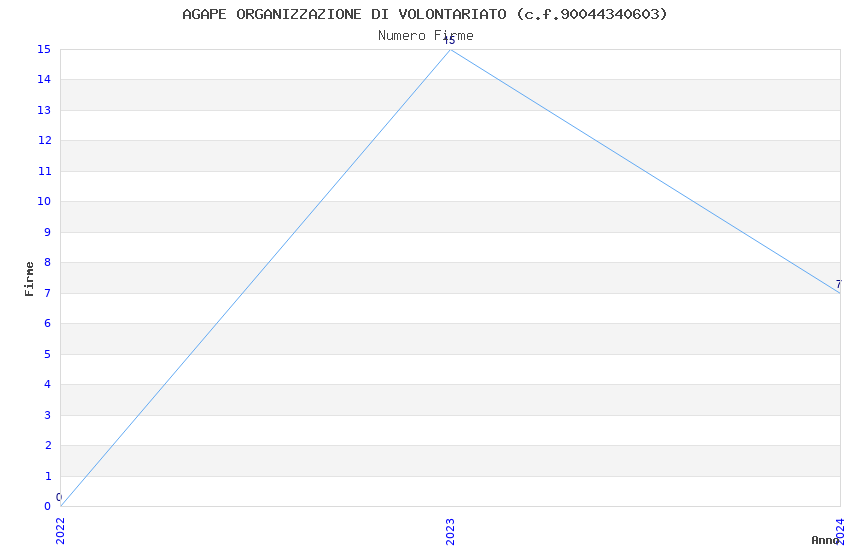
Task: Click the x-axis year label 2024
Action: 840,531
